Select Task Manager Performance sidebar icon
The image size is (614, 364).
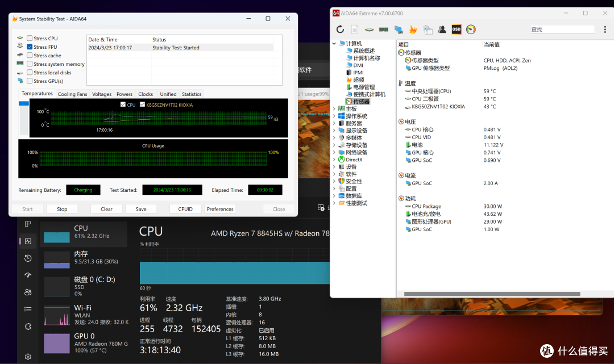pyautogui.click(x=28, y=241)
